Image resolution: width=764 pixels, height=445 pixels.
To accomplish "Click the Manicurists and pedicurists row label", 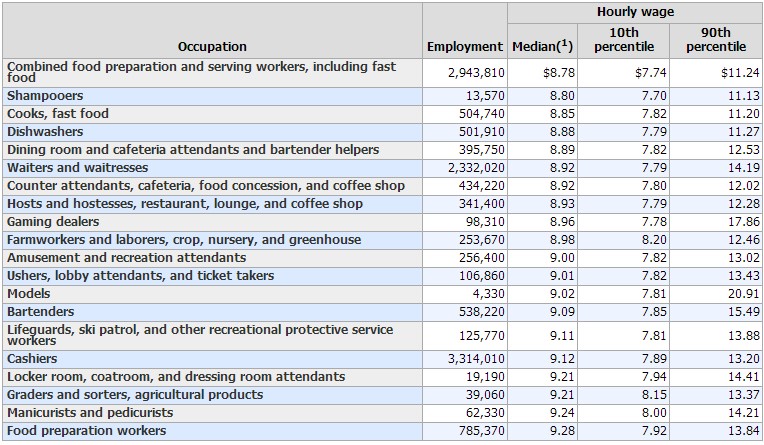I will 90,412.
